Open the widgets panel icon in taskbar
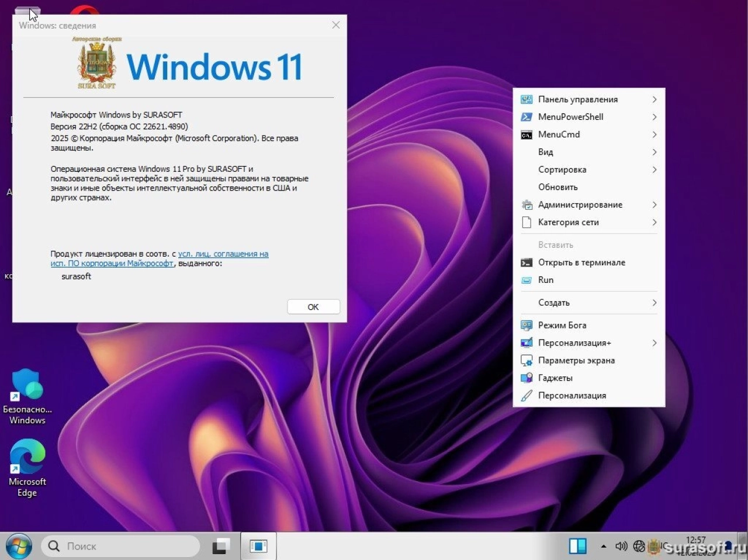This screenshot has width=748, height=560. 578,546
